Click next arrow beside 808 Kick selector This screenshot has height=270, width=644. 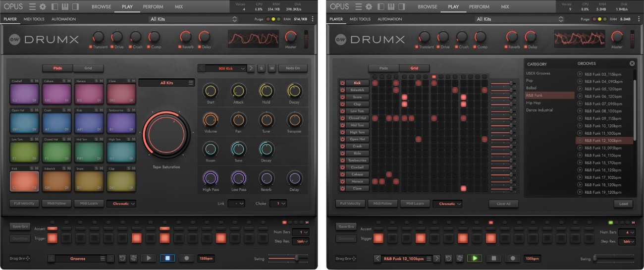(251, 68)
